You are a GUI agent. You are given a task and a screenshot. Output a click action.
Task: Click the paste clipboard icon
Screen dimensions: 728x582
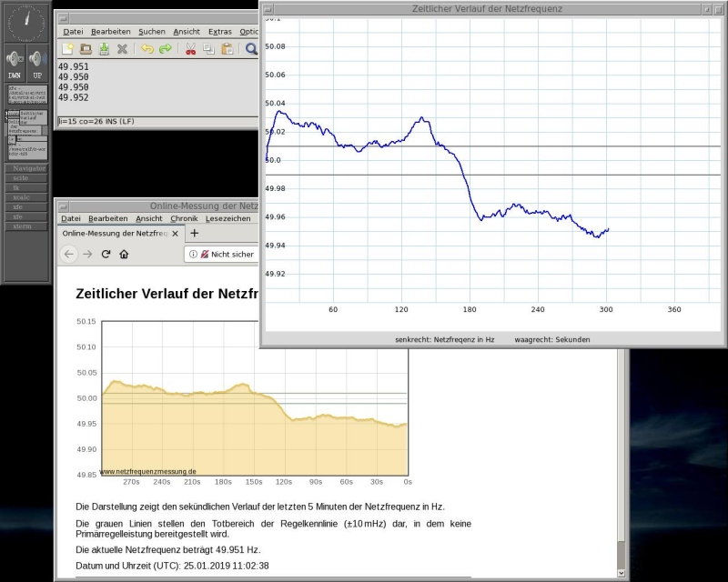227,49
